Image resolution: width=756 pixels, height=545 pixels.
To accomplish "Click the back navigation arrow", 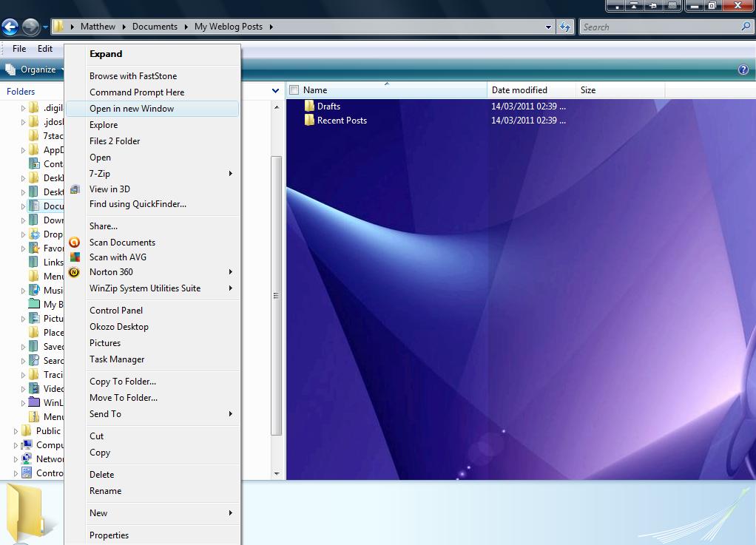I will [x=11, y=27].
